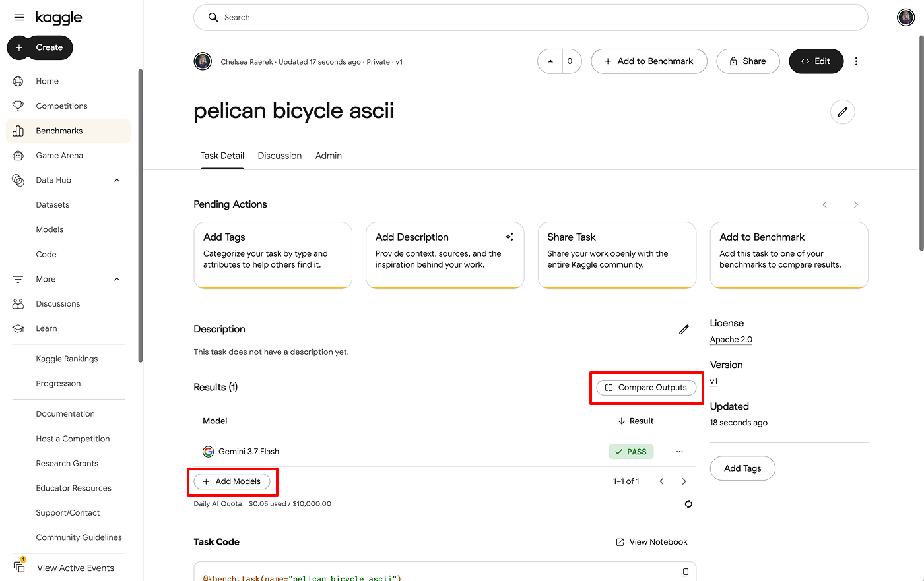Click the Add Models button
This screenshot has width=924, height=581.
pos(232,481)
